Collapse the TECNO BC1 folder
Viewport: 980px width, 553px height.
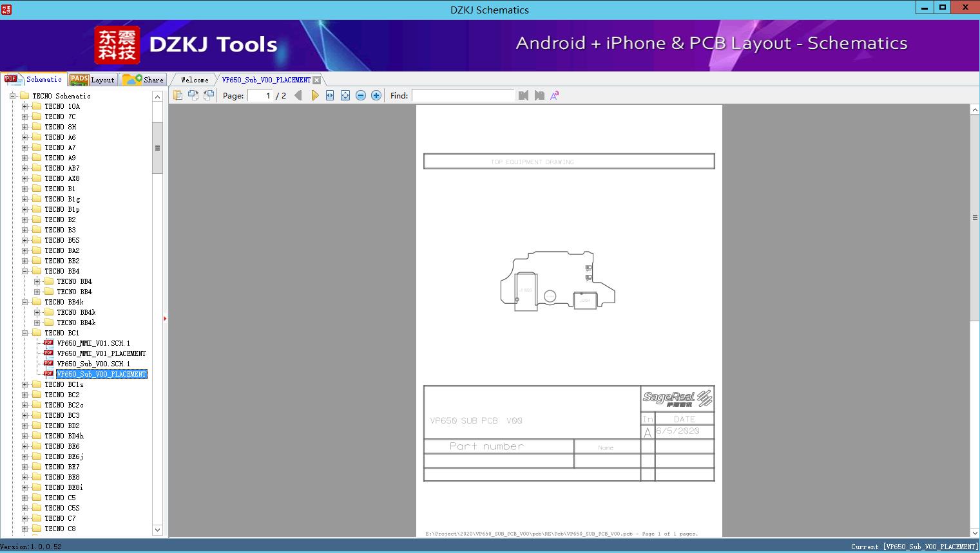(24, 333)
